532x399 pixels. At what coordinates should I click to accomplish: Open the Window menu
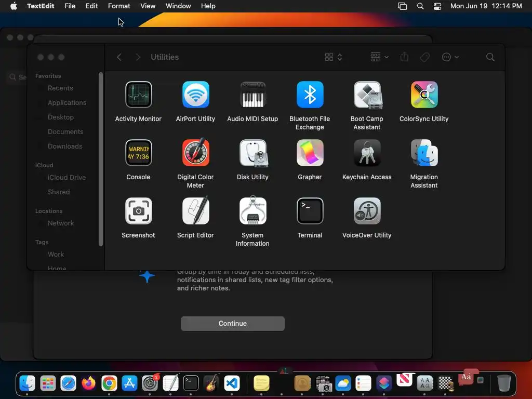point(178,6)
